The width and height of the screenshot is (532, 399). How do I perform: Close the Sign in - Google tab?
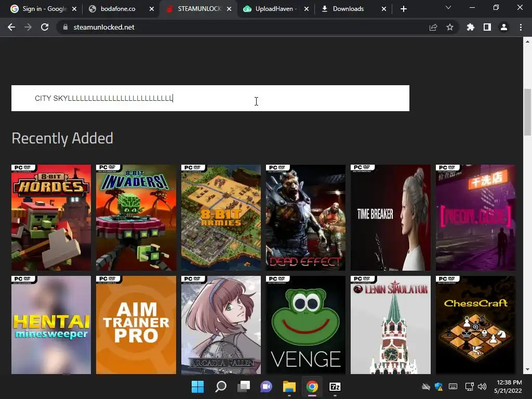coord(74,9)
